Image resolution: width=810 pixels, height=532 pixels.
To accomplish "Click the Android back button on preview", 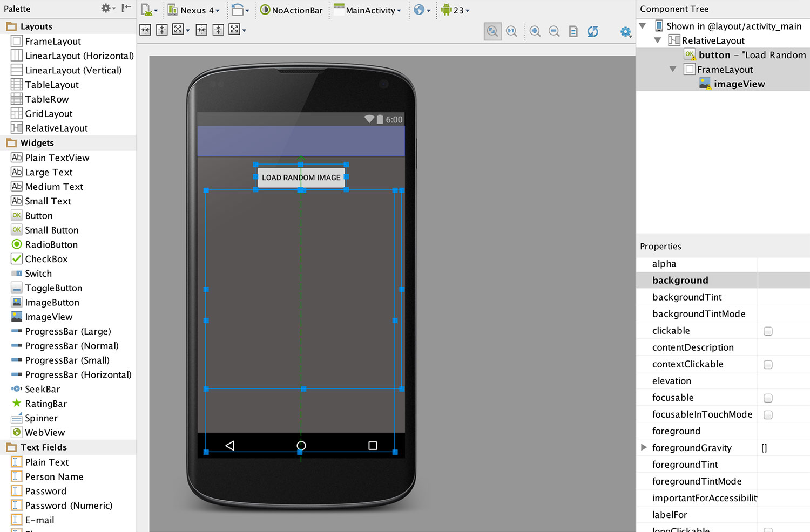I will click(230, 446).
